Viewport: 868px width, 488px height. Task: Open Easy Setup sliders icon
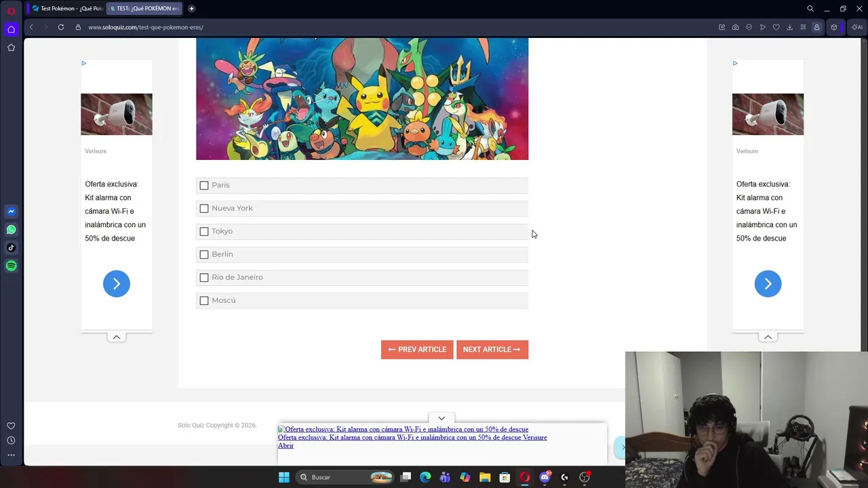click(x=804, y=27)
